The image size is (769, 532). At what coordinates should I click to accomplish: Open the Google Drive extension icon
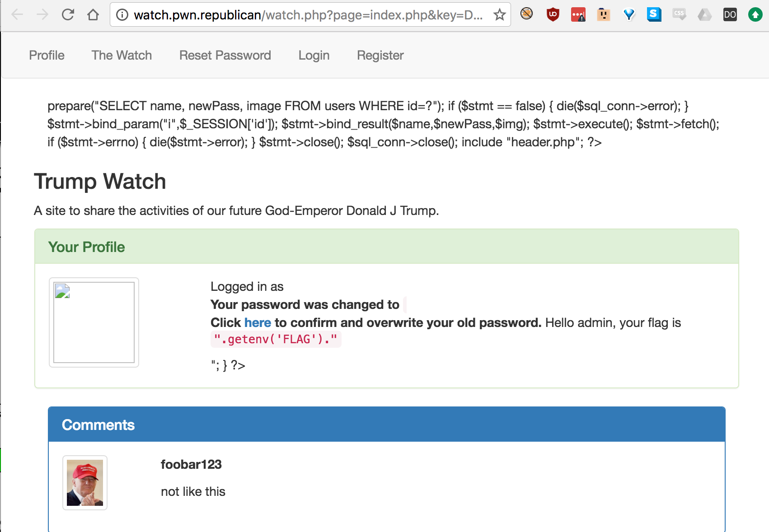coord(704,15)
